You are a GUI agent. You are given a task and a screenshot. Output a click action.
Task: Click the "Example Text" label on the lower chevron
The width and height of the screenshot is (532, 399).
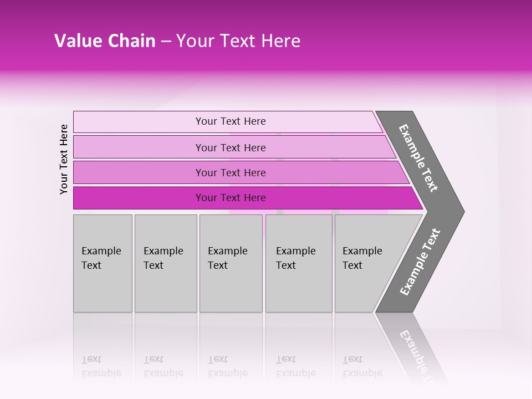420,262
